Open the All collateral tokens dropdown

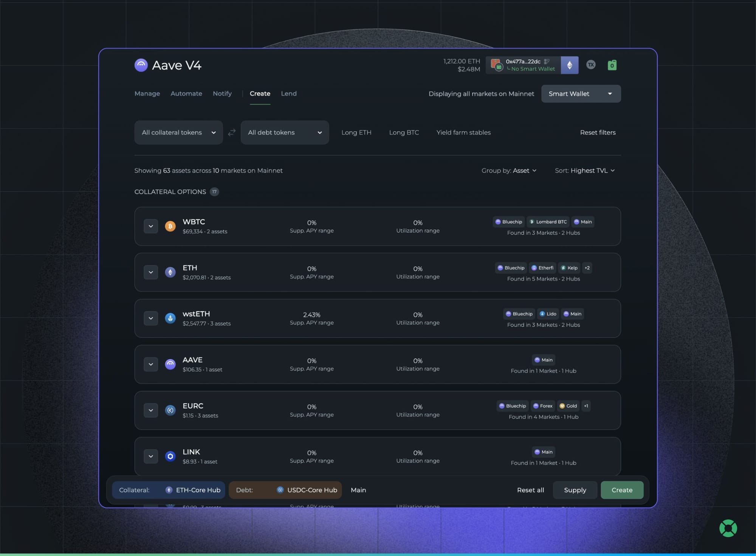click(x=178, y=132)
